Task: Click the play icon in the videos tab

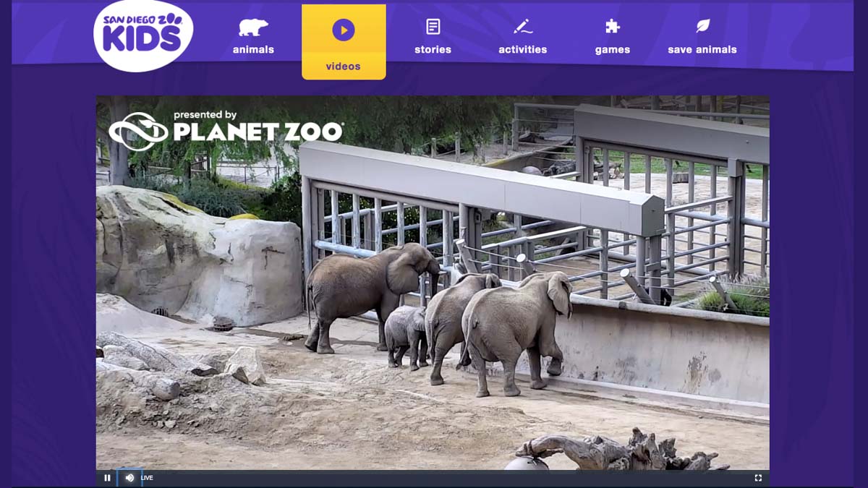Action: 344,30
